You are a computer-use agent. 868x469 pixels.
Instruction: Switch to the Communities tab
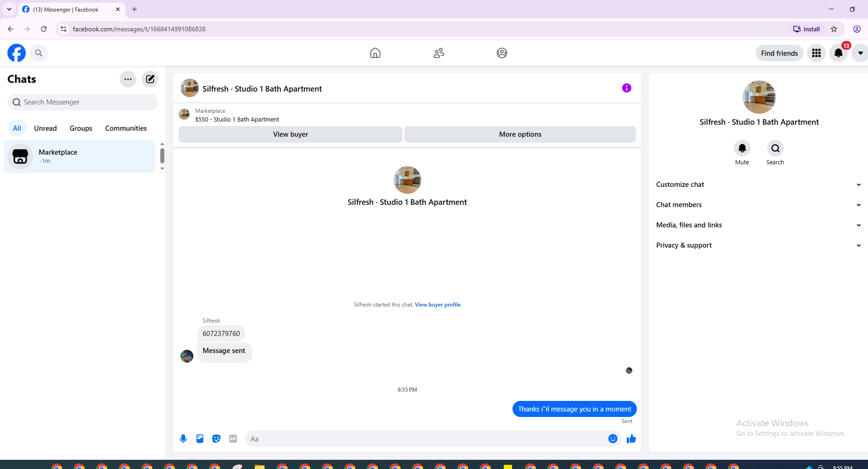pyautogui.click(x=126, y=128)
